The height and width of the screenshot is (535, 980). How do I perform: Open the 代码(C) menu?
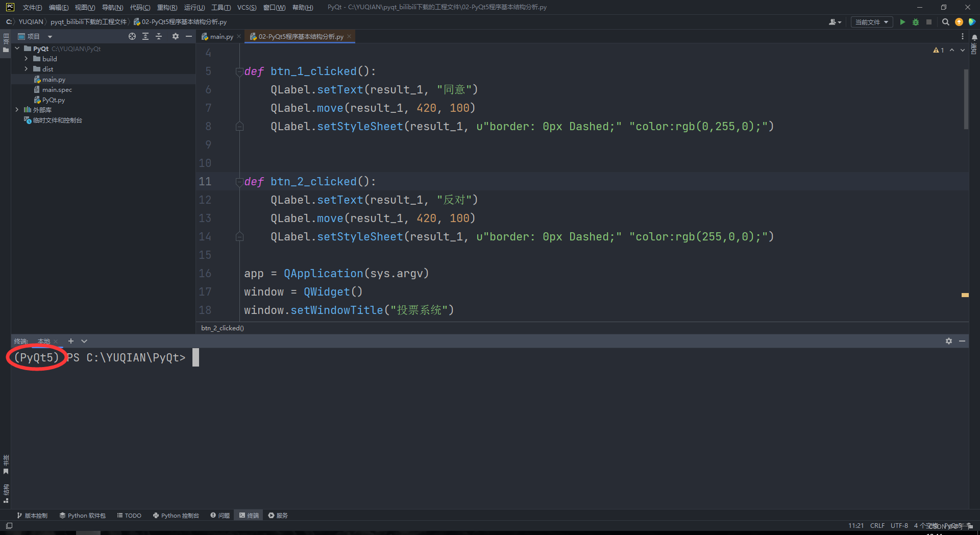click(x=140, y=7)
